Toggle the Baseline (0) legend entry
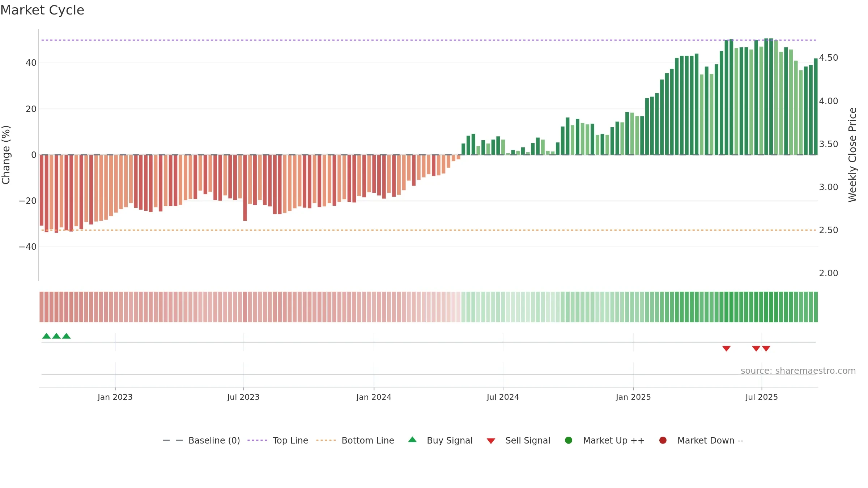 [x=201, y=440]
